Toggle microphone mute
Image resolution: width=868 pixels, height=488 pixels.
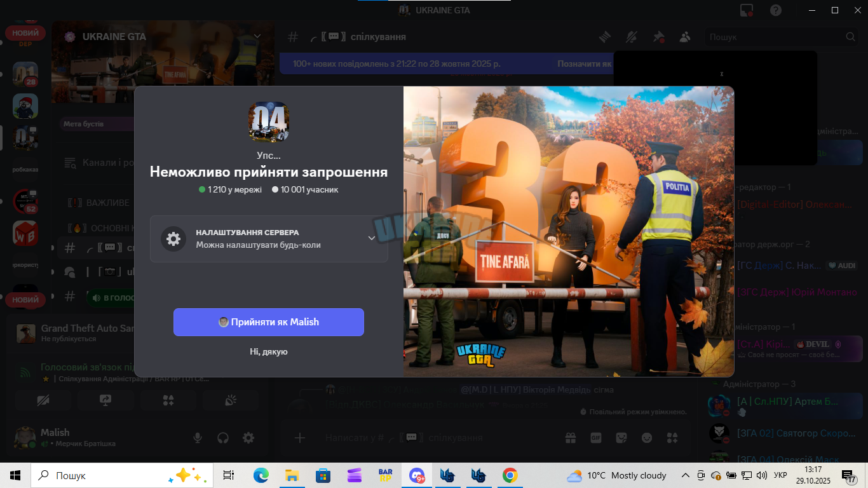pos(198,438)
